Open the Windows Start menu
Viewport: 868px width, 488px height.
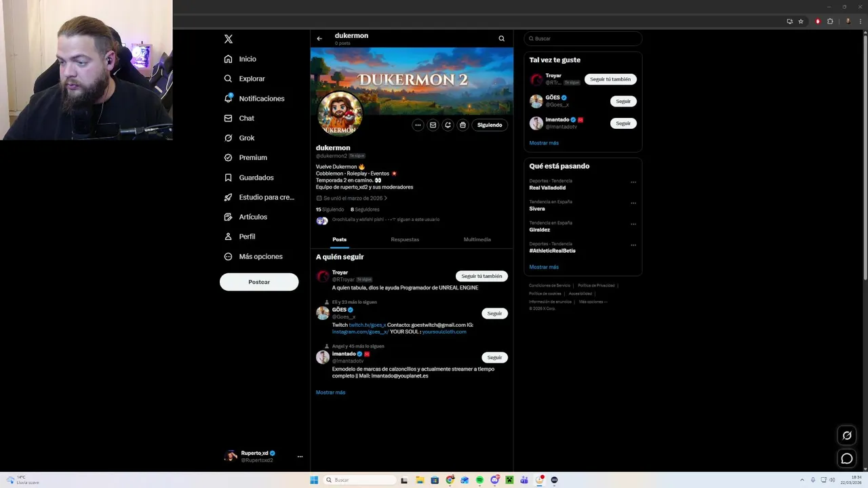point(314,480)
